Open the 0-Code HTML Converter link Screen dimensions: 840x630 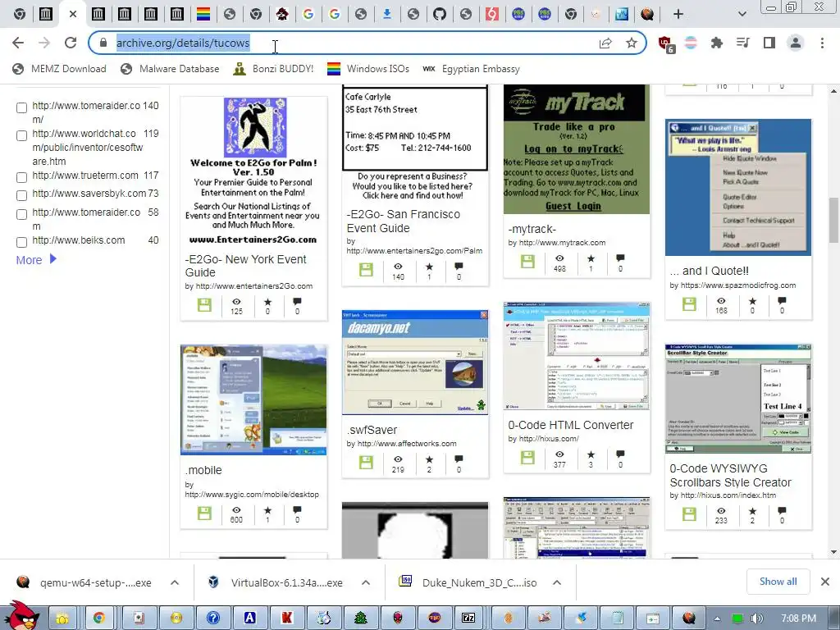pos(571,426)
